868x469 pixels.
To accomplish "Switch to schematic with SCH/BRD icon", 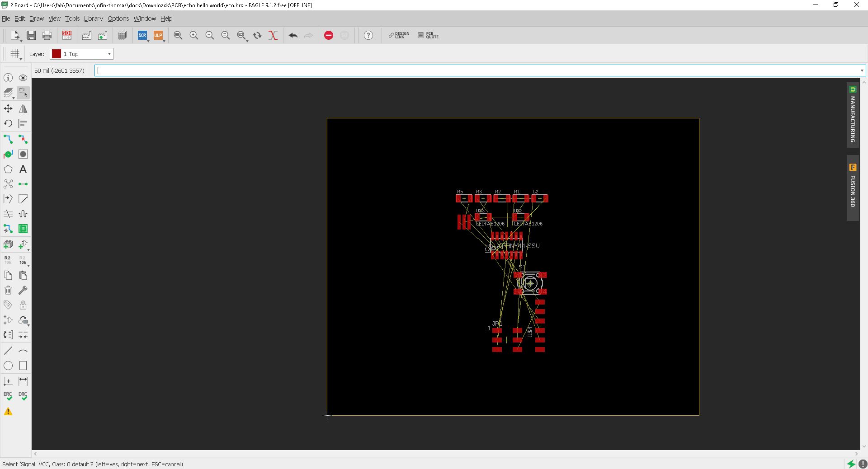I will (x=67, y=35).
